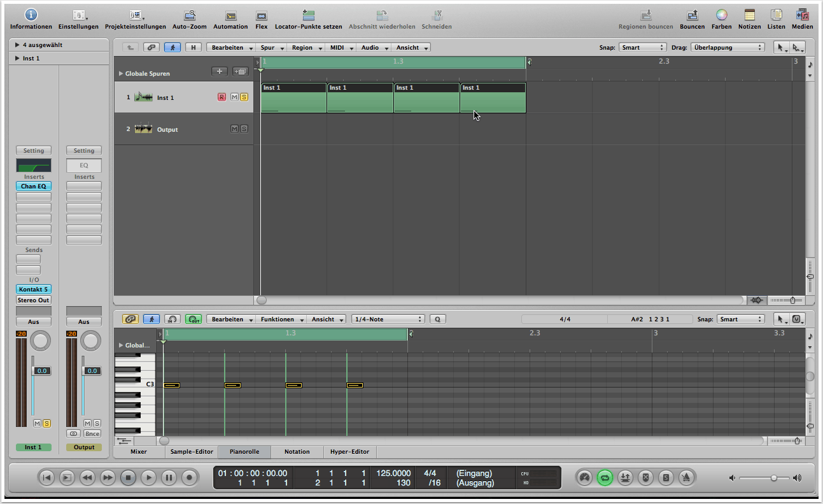The width and height of the screenshot is (823, 504).
Task: Click the Chan EQ insert button
Action: pos(34,186)
